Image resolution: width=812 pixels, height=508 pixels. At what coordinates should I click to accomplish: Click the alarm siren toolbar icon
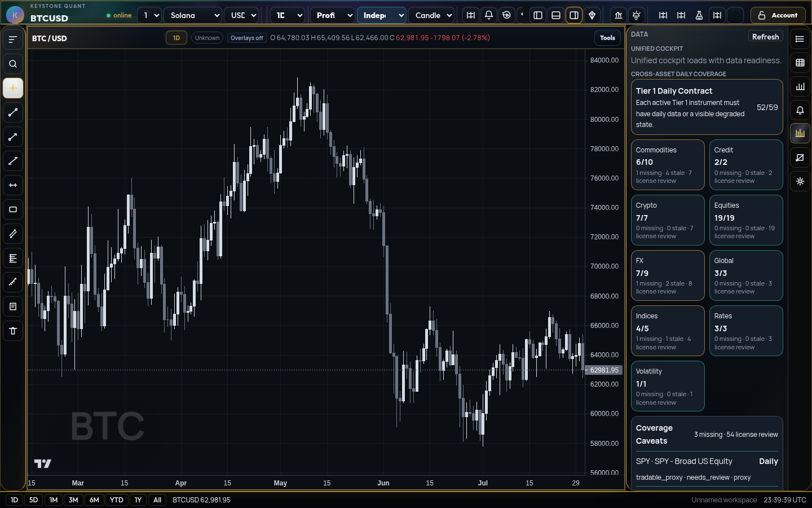pyautogui.click(x=637, y=15)
